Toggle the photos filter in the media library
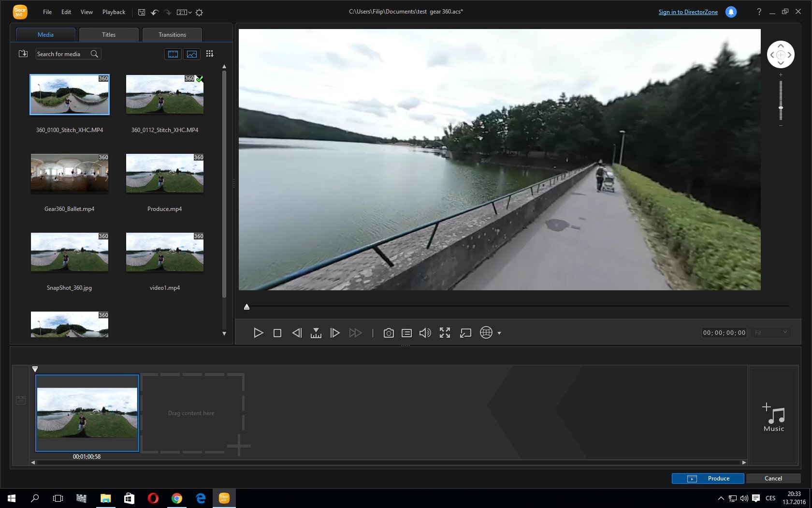This screenshot has height=508, width=812. pyautogui.click(x=192, y=54)
